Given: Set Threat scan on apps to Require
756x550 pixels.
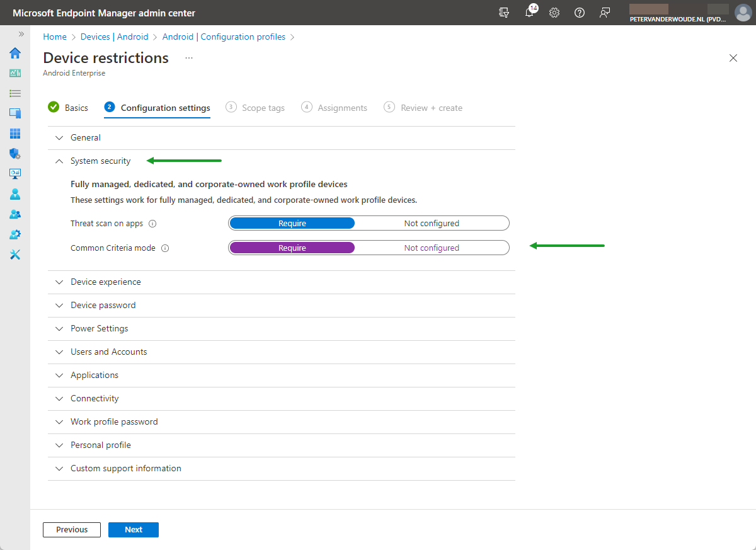Looking at the screenshot, I should pos(292,222).
